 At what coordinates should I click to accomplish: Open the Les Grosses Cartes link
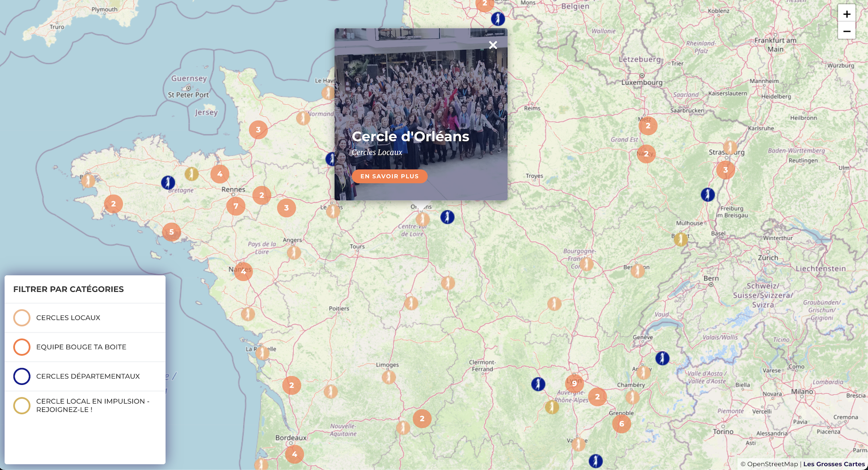(834, 464)
